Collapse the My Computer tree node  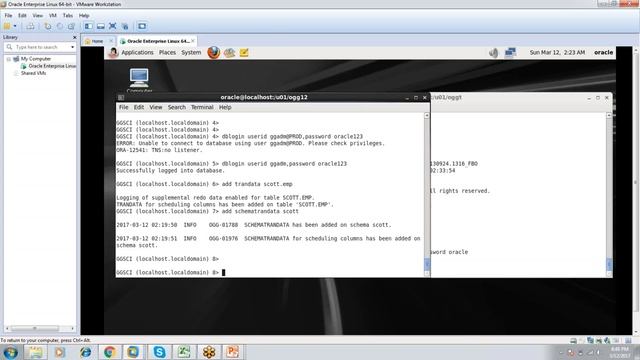tap(9, 59)
